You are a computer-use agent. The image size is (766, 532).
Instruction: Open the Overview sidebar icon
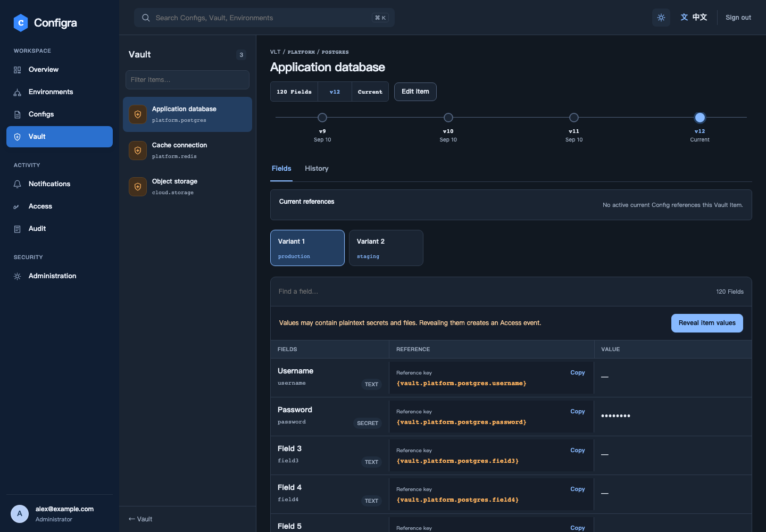[x=17, y=70]
